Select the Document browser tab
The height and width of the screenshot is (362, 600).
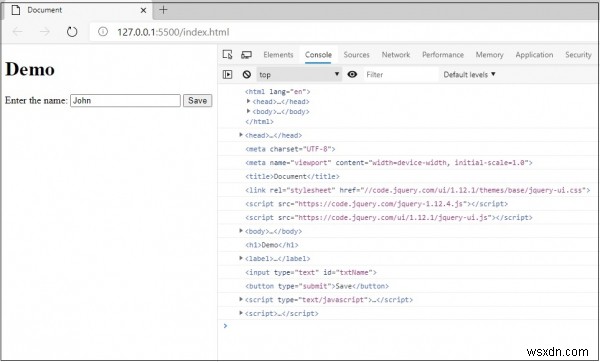(78, 10)
